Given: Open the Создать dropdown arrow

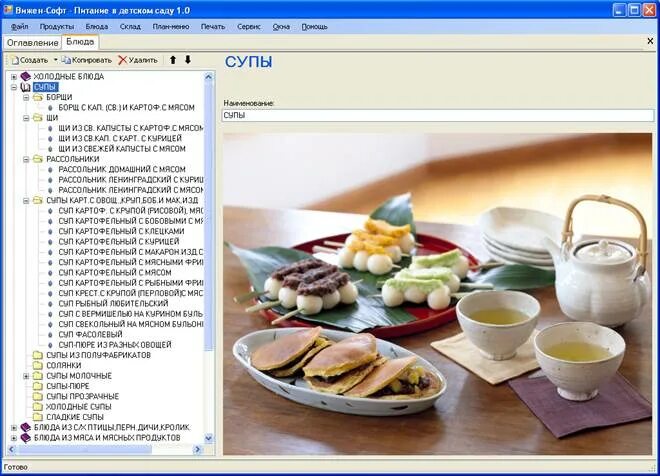Looking at the screenshot, I should (x=55, y=60).
